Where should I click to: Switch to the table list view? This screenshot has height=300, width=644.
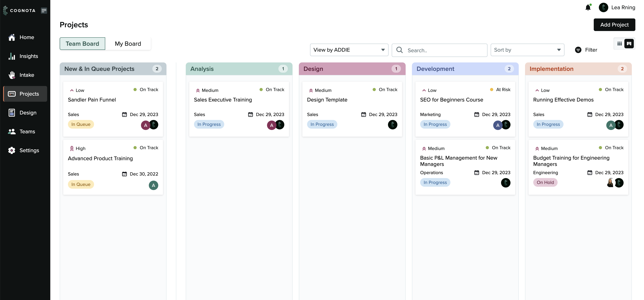tap(619, 44)
